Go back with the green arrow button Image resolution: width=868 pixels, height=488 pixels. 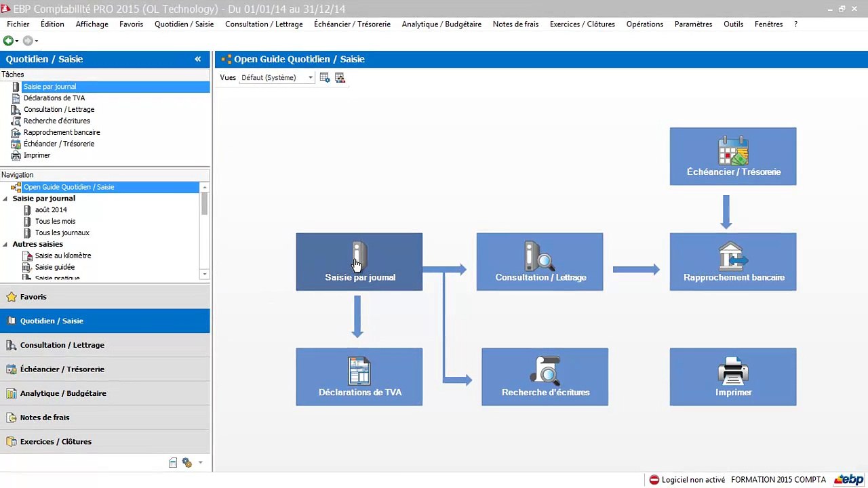coord(8,41)
